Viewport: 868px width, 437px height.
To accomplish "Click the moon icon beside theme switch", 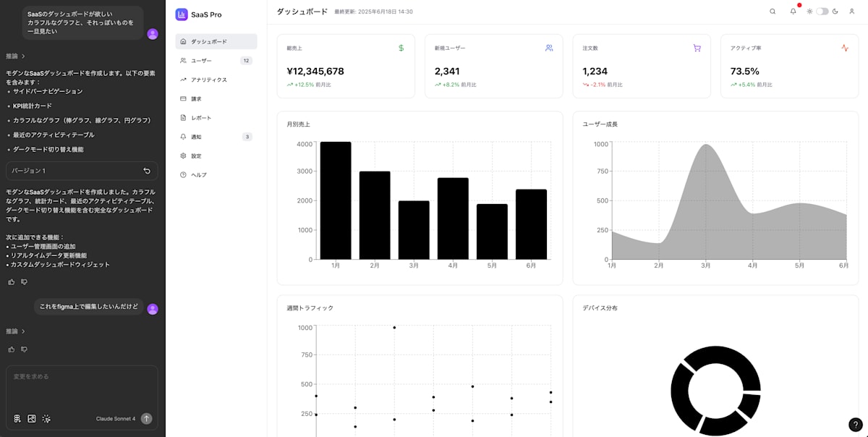I will tap(835, 12).
